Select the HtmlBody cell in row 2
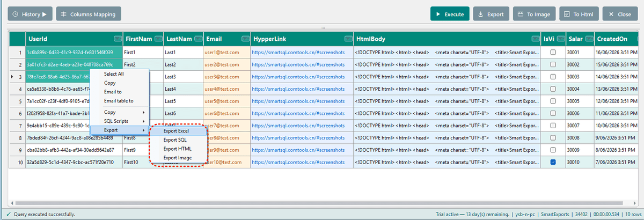The width and height of the screenshot is (644, 220). 447,64
